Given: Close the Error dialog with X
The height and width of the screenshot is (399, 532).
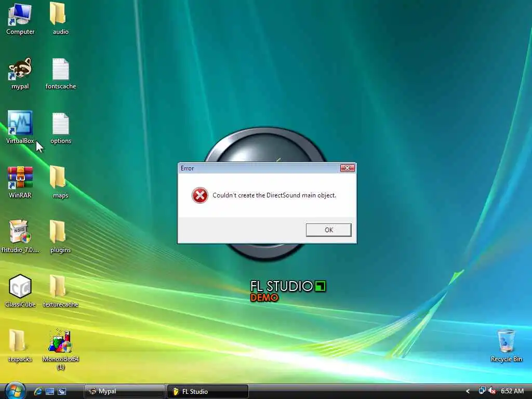Looking at the screenshot, I should click(347, 168).
